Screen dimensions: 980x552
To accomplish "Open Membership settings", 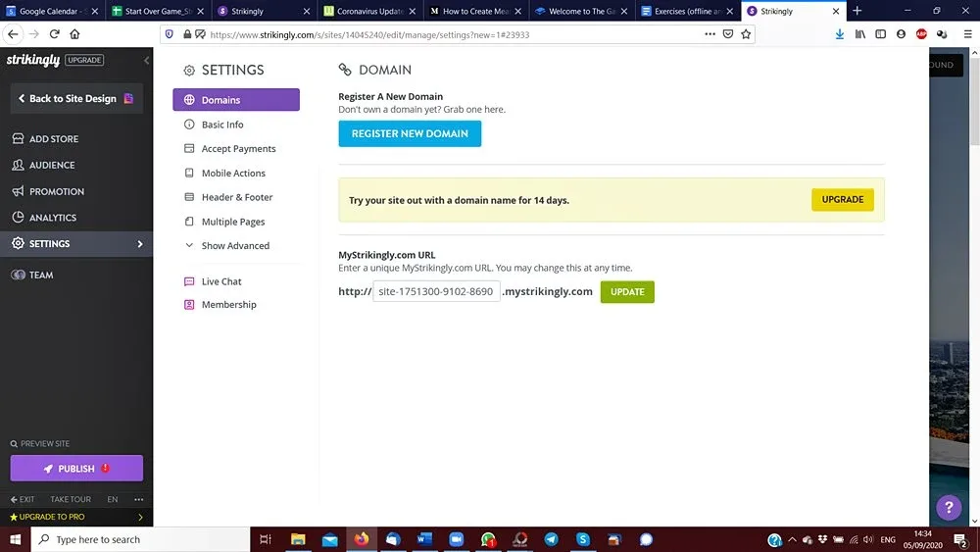I will 228,305.
